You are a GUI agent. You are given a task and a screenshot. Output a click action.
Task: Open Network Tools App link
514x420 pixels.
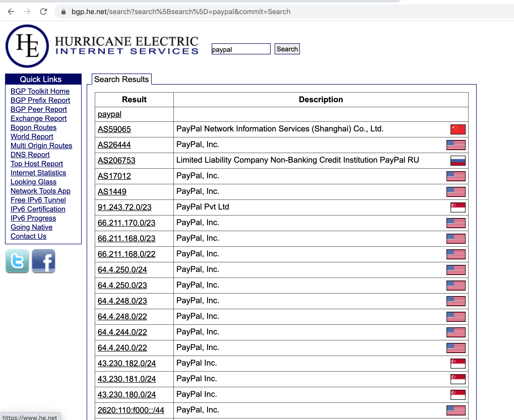(x=41, y=191)
